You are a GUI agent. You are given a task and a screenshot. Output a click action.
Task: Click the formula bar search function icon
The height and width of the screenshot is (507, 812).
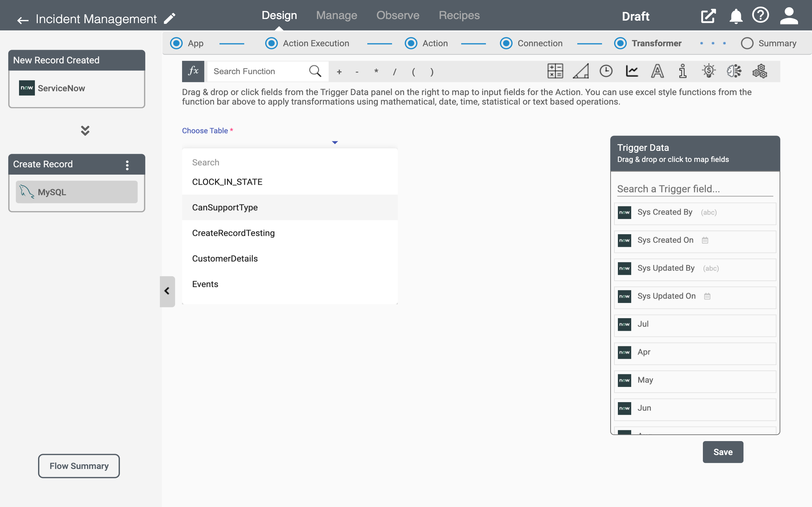tap(316, 71)
